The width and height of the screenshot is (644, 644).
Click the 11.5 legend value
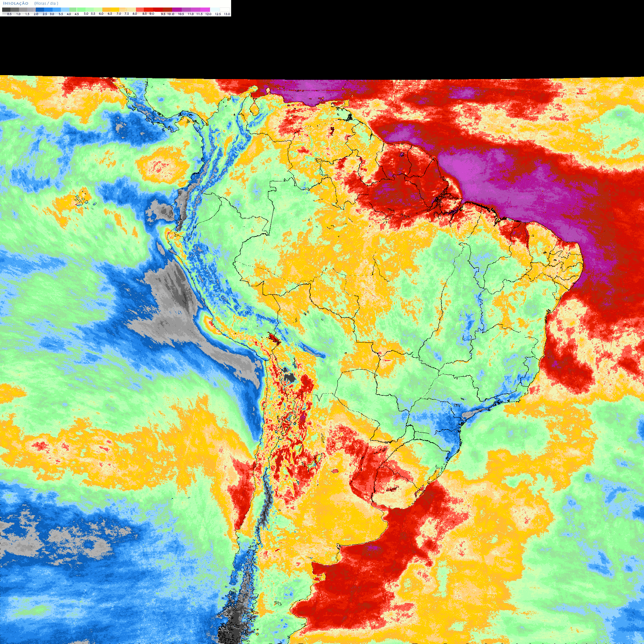200,14
